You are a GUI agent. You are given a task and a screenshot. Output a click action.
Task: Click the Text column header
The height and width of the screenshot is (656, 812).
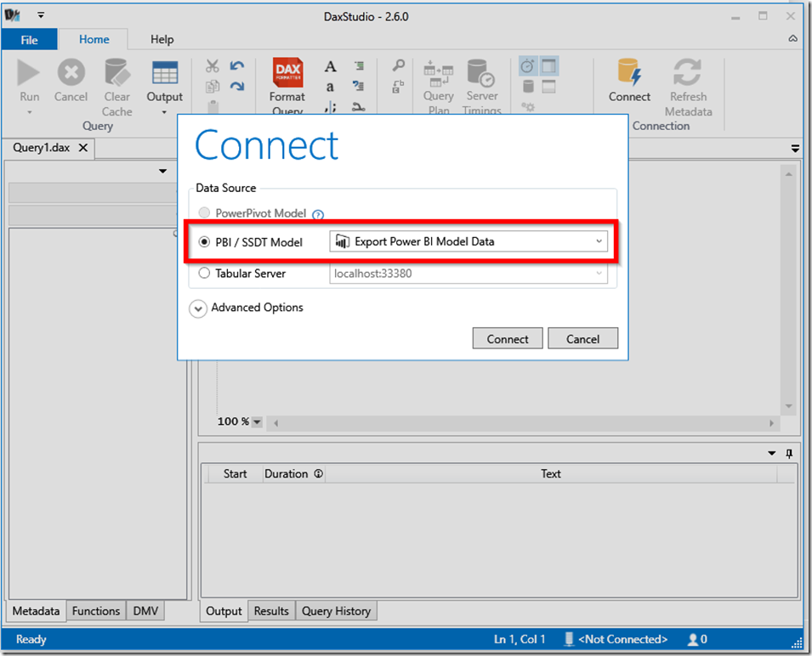[x=550, y=473]
